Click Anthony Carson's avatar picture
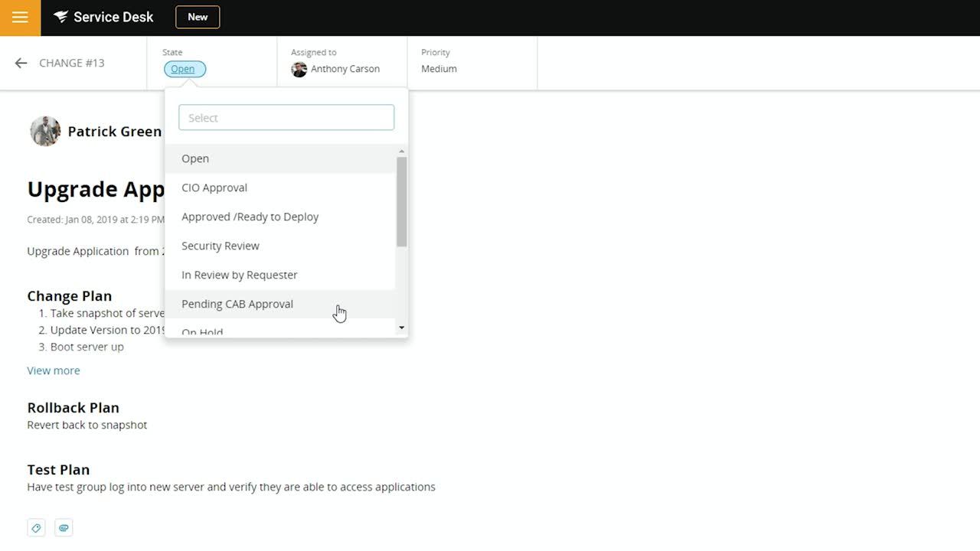The width and height of the screenshot is (980, 551). 299,69
